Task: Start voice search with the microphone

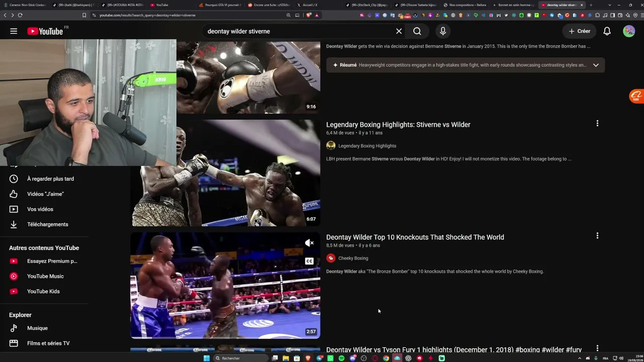Action: point(443,31)
